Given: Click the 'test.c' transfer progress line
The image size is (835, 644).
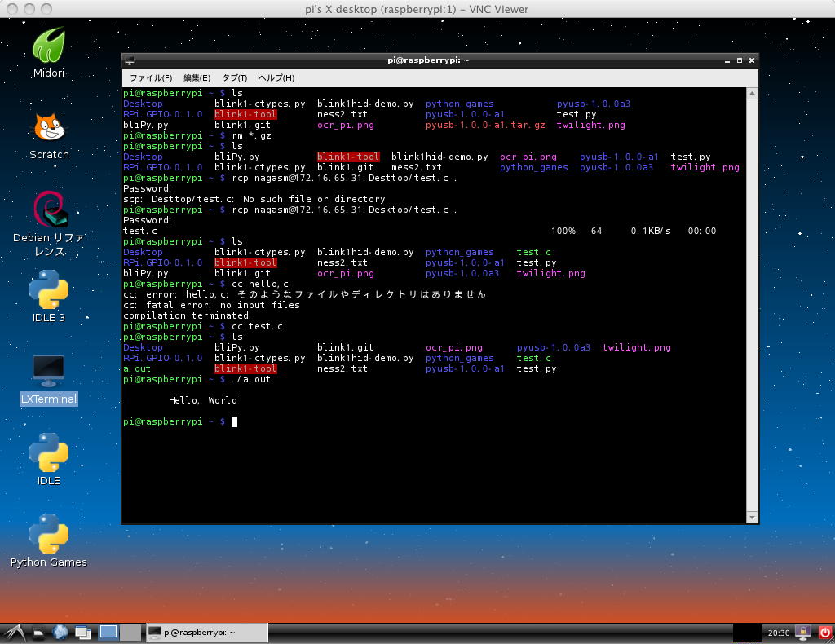Looking at the screenshot, I should [420, 231].
